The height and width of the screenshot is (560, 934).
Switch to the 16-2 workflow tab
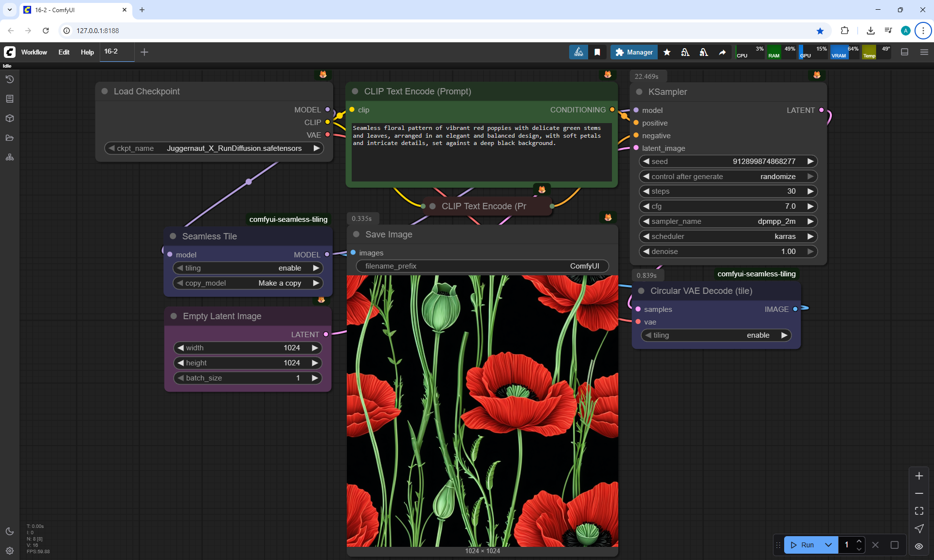[x=111, y=51]
